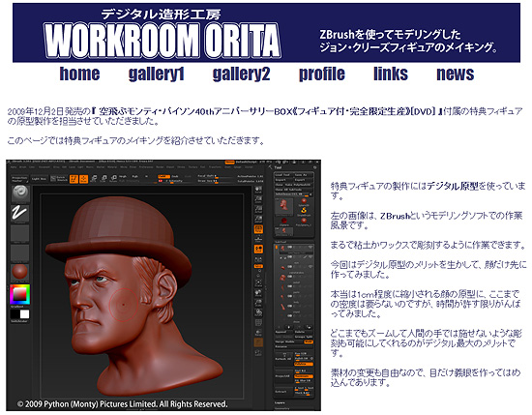Image resolution: width=532 pixels, height=415 pixels.
Task: Click the Rotate view icon on right shelf
Action: (x=258, y=312)
